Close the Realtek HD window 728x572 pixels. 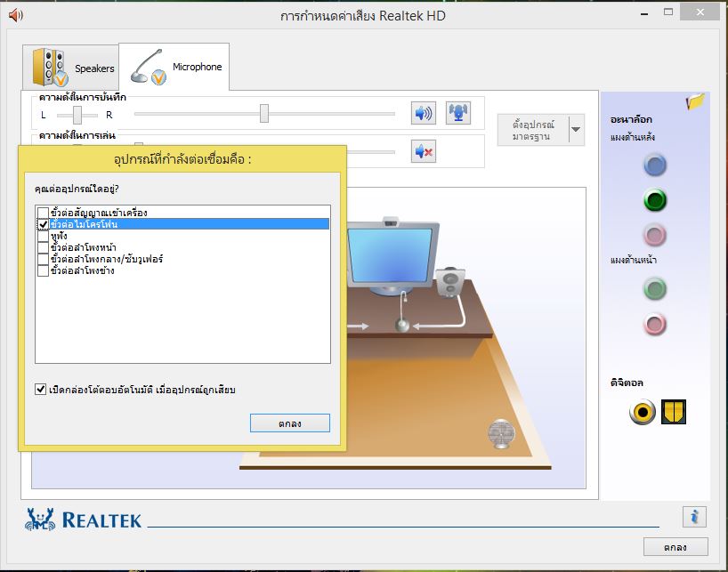[700, 12]
